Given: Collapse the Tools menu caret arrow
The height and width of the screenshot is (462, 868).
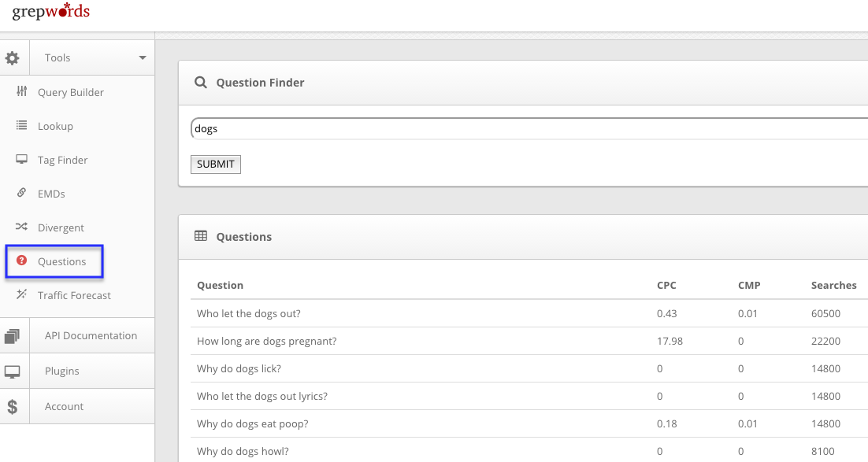Looking at the screenshot, I should pos(143,57).
